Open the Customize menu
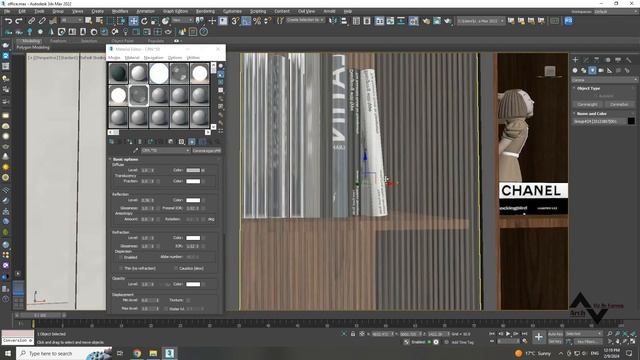Image resolution: width=640 pixels, height=360 pixels. (232, 11)
